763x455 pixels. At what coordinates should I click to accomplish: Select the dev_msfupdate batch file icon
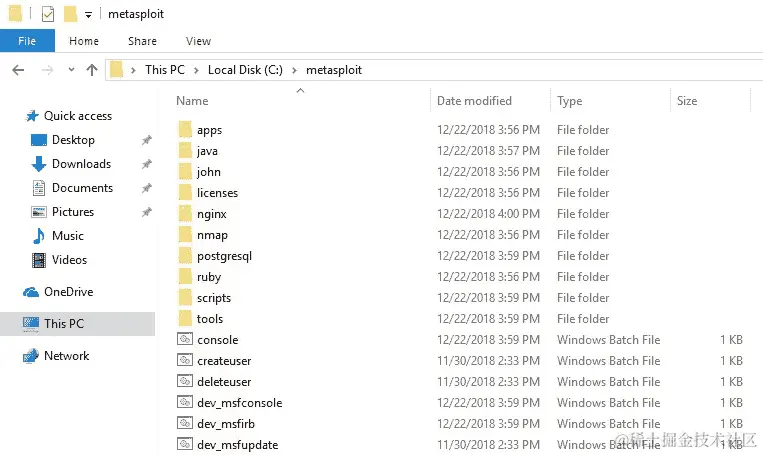click(185, 444)
